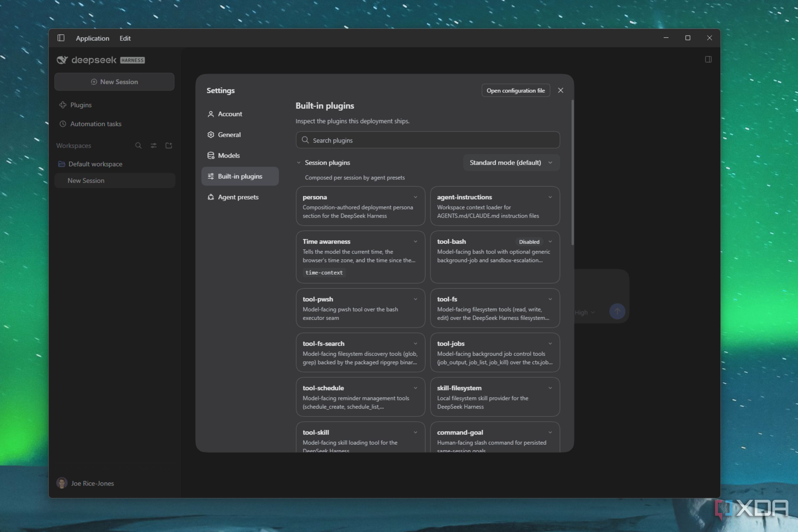798x532 pixels.
Task: Close the Settings dialog
Action: coord(560,90)
